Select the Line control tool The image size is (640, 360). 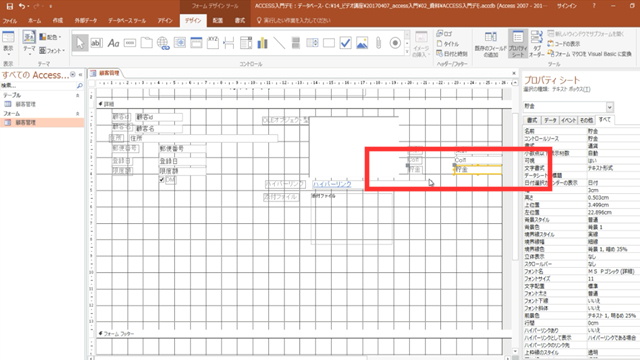[x=279, y=43]
